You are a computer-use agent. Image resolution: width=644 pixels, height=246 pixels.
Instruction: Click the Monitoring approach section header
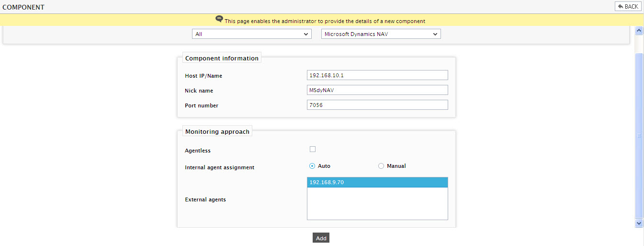(x=217, y=131)
